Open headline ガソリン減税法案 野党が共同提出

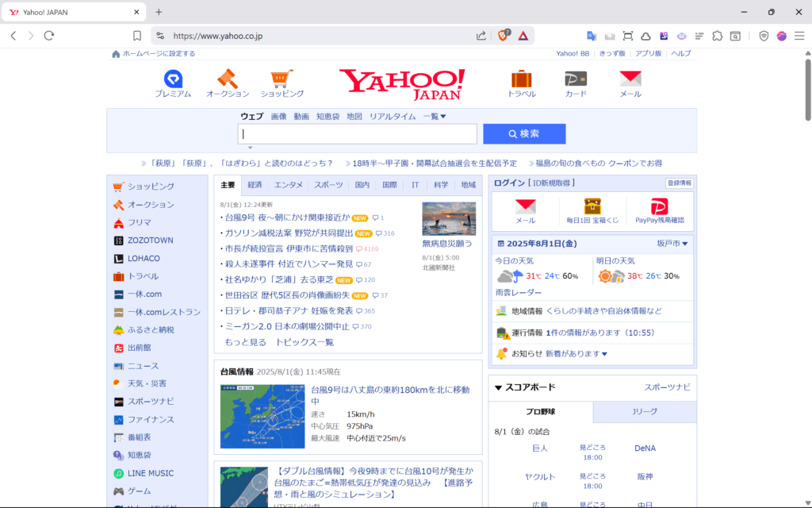(289, 233)
